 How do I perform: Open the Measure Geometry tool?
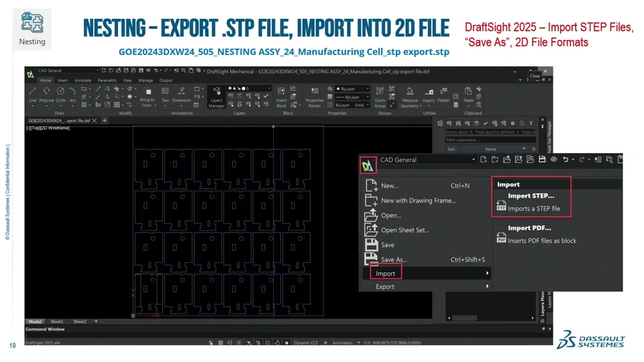pos(410,97)
